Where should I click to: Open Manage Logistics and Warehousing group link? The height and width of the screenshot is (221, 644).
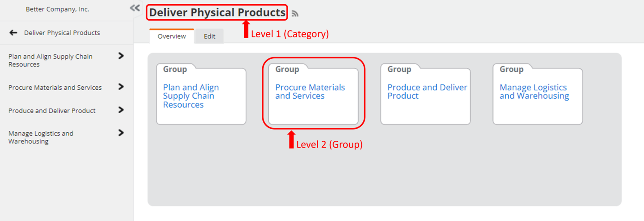(534, 92)
